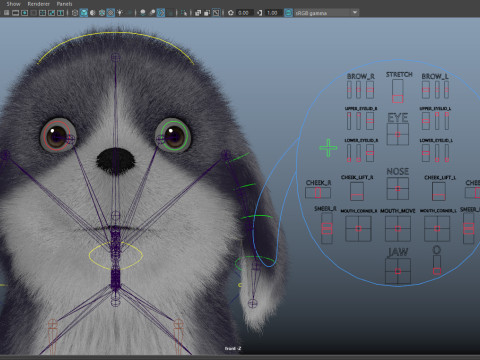This screenshot has width=480, height=360.
Task: Select the CHEEK_LIFT_L slider handle
Action: click(x=439, y=197)
